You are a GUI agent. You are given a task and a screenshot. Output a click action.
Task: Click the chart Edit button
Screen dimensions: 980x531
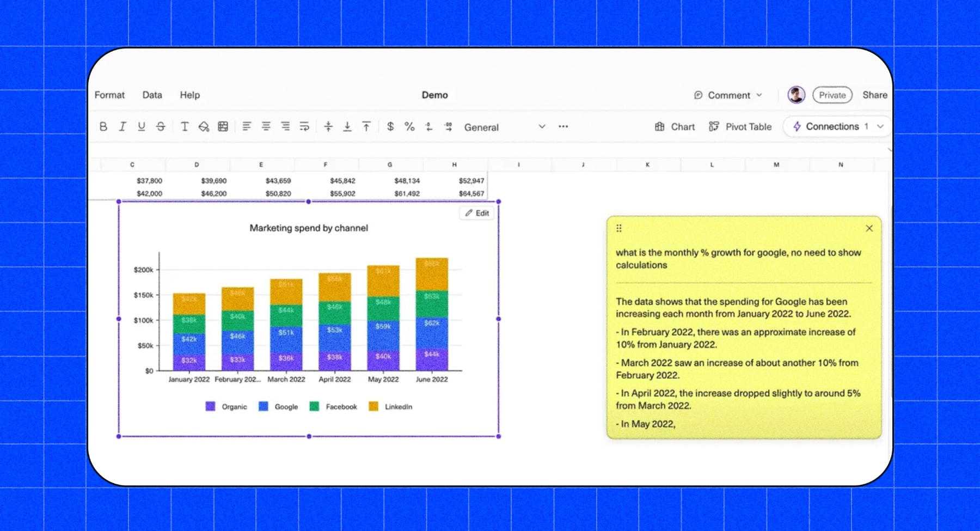coord(477,213)
